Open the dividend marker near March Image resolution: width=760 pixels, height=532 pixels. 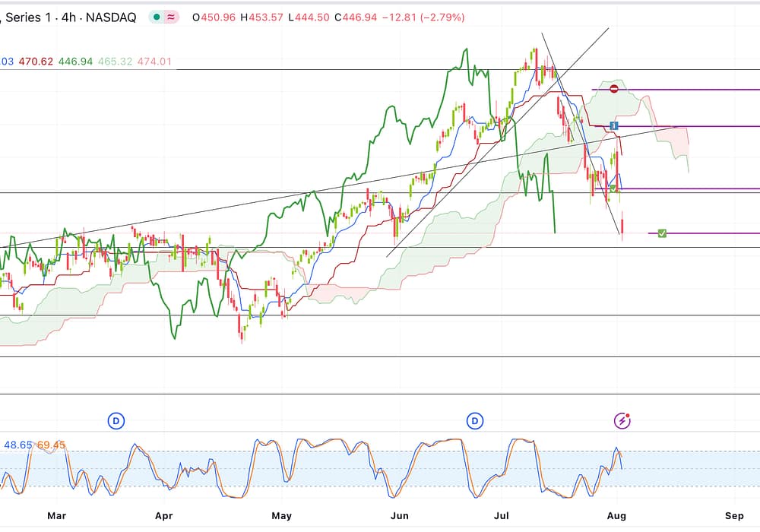(x=116, y=420)
